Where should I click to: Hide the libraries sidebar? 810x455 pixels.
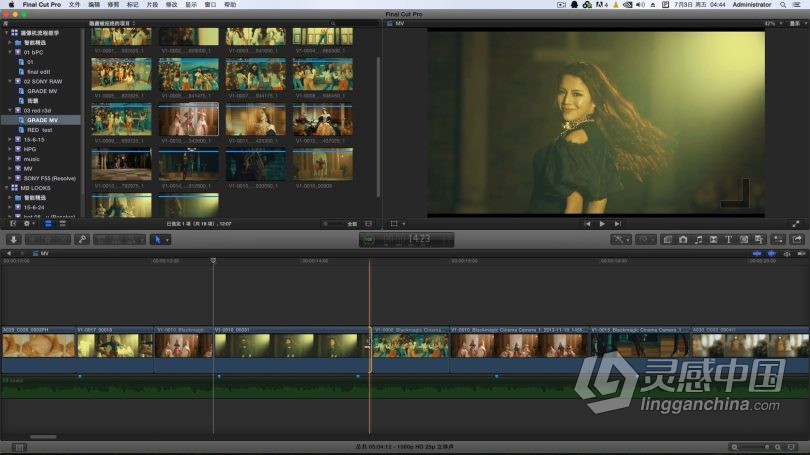(13, 224)
